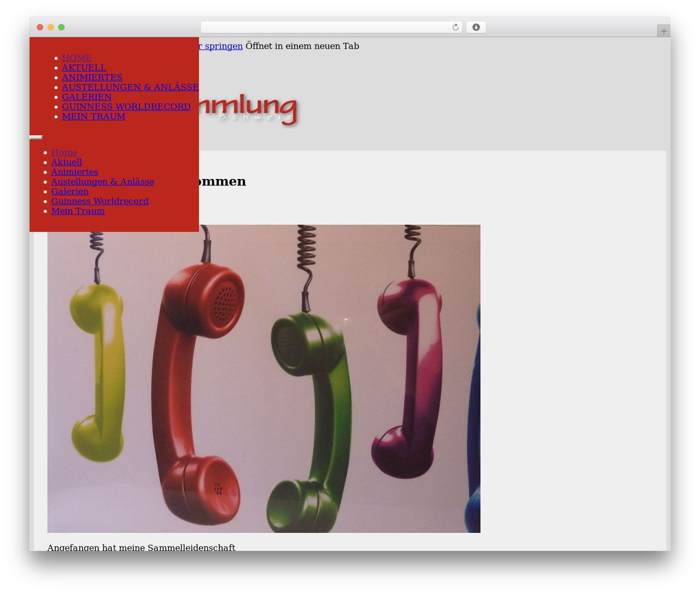Go to lowercase Mein Traum link

click(x=78, y=211)
